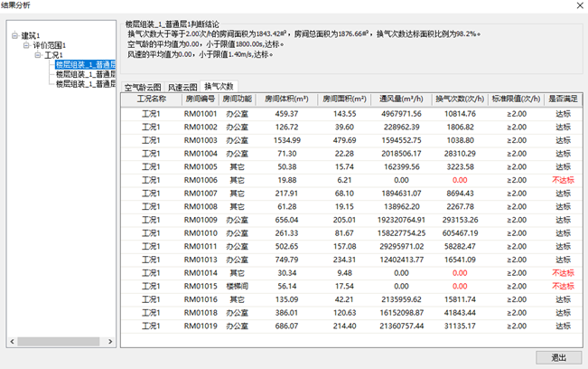Viewport: 588px width, 369px height.
Task: Select the 不达标 status in RM01006 row
Action: tap(563, 180)
